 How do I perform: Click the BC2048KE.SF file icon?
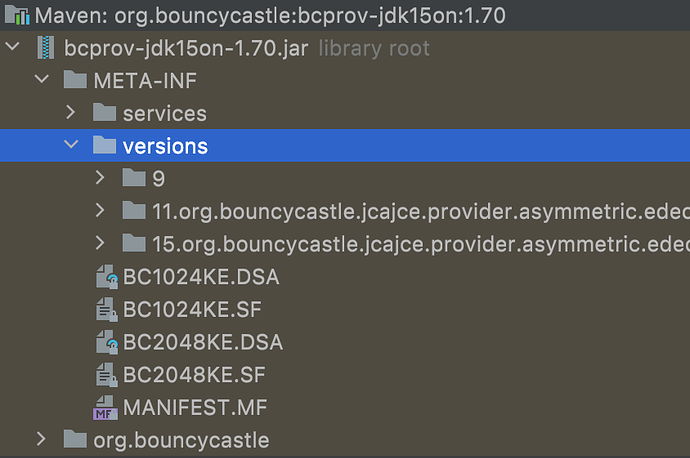click(x=106, y=375)
